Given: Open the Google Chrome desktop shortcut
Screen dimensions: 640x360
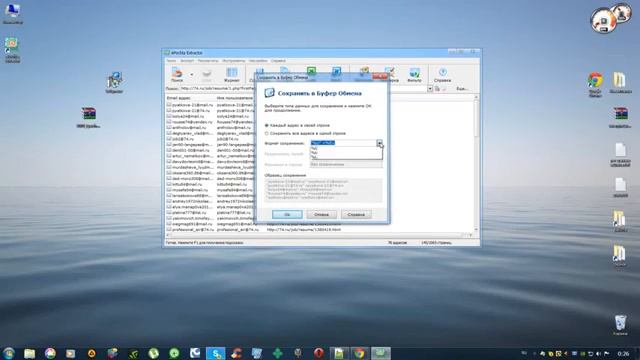Looking at the screenshot, I should [x=595, y=84].
